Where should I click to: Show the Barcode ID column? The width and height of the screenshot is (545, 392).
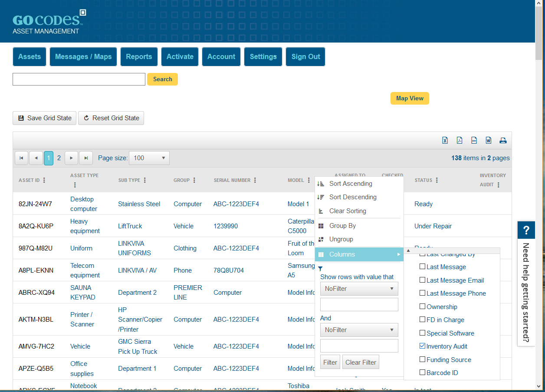click(x=423, y=372)
